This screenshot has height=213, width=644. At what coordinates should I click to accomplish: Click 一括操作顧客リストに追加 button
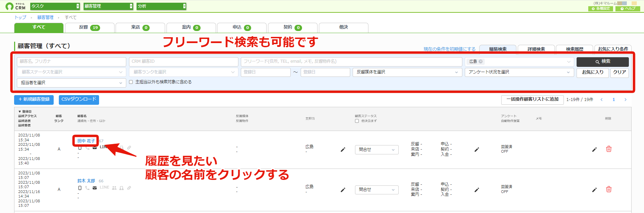532,100
